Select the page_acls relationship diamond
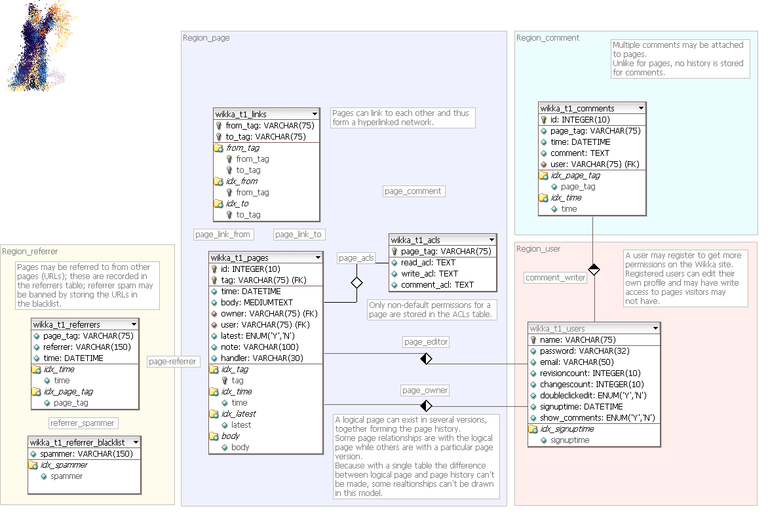The image size is (768, 532). (356, 282)
